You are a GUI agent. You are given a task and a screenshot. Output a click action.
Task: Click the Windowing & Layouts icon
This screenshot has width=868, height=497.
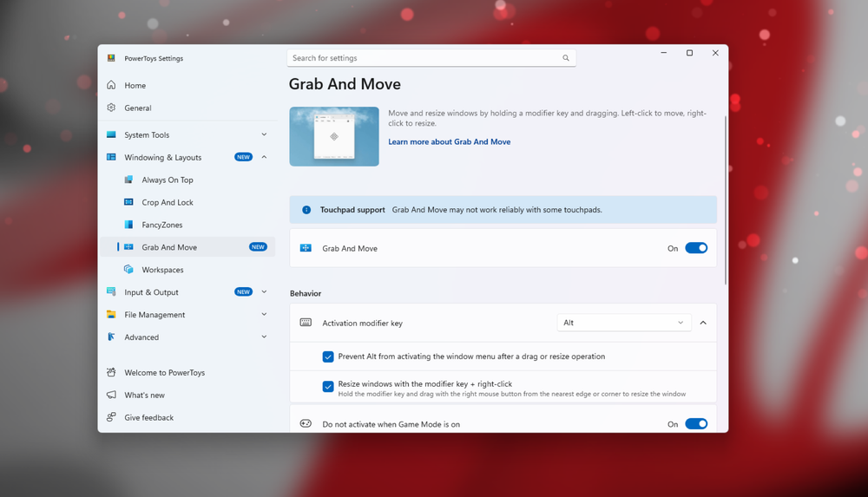point(111,157)
